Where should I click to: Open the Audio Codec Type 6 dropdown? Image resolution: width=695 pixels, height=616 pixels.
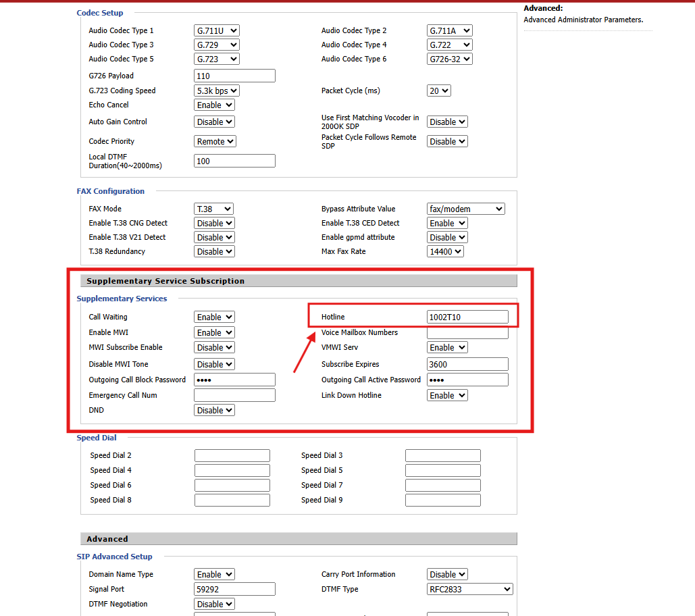[449, 59]
